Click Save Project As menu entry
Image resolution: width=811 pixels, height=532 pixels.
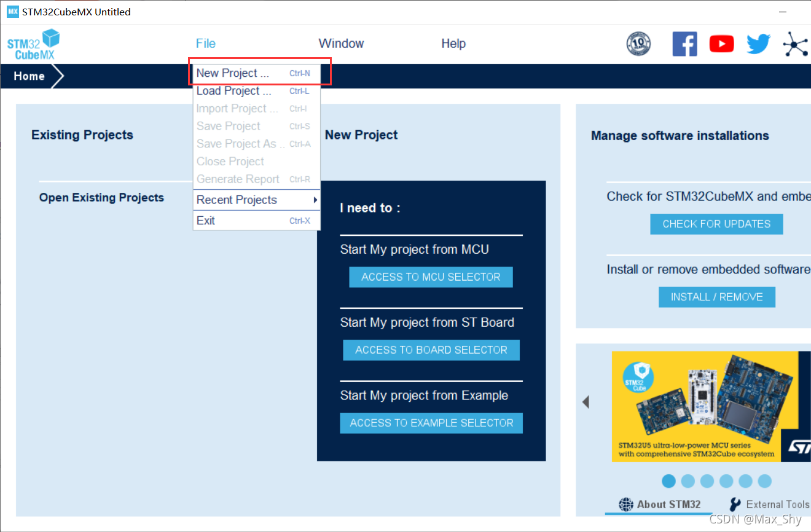click(x=257, y=144)
